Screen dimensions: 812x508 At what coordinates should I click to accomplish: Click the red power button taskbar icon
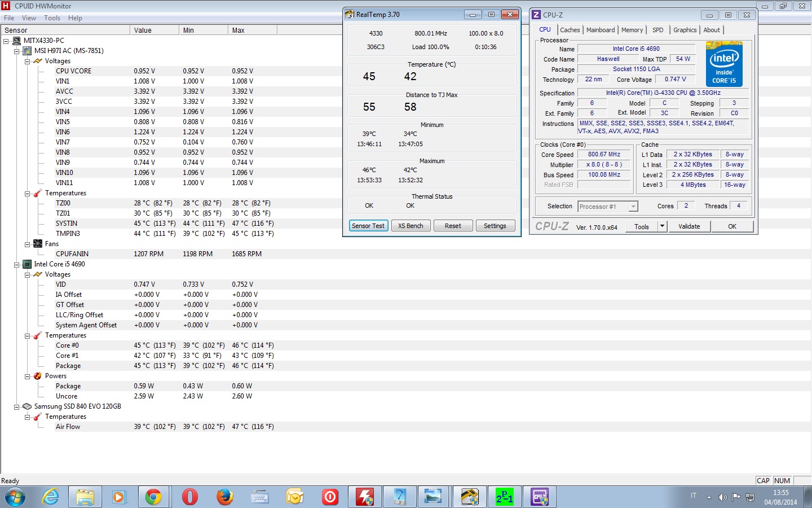point(330,497)
